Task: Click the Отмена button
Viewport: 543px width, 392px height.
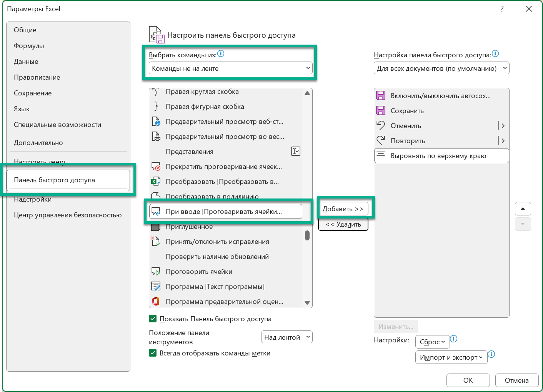Action: [517, 380]
